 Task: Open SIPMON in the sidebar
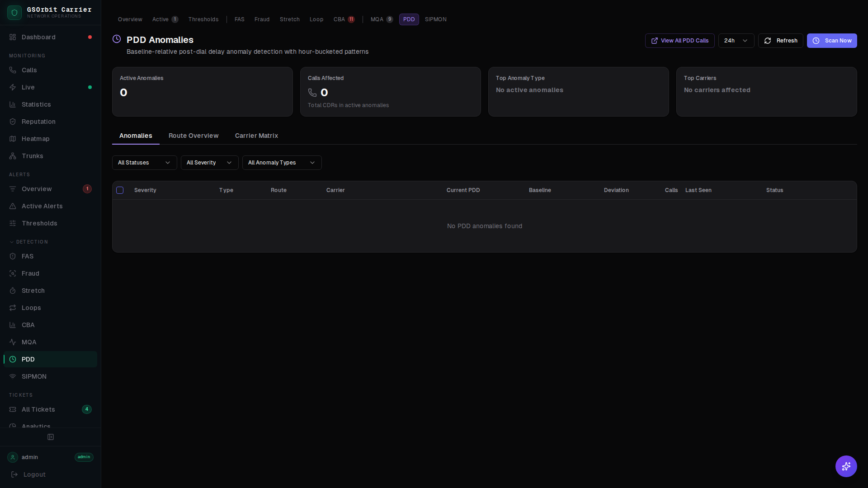point(34,376)
